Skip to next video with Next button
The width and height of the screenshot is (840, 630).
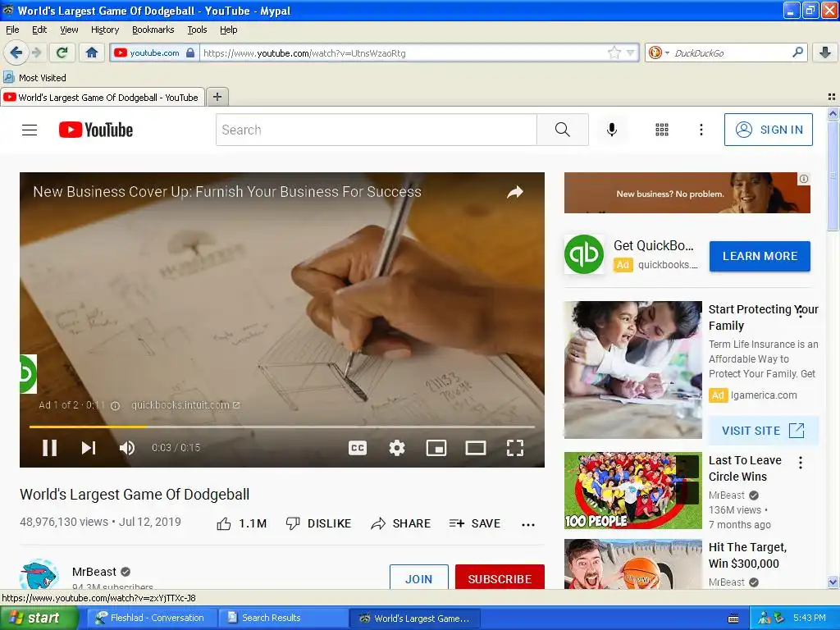89,447
